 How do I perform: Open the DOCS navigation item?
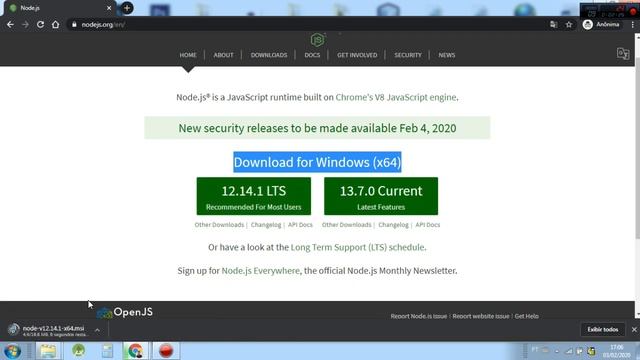tap(312, 55)
